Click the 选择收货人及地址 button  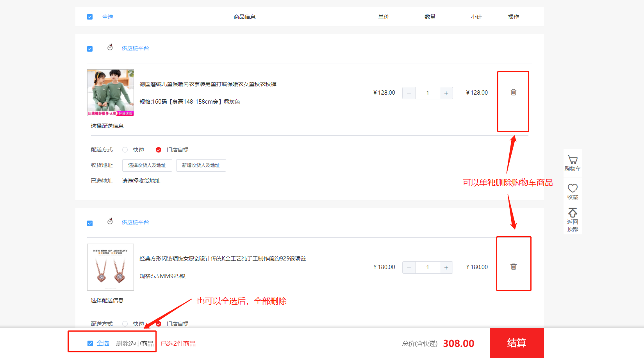147,165
